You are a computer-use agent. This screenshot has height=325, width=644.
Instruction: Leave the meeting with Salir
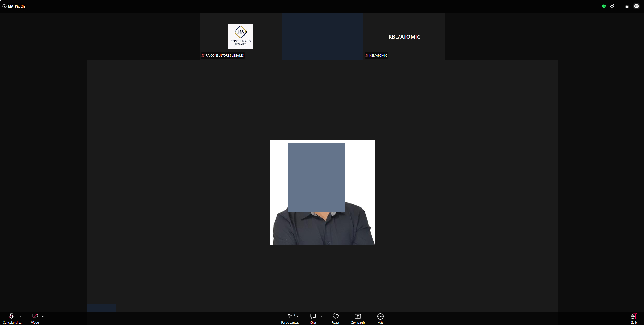[x=634, y=318]
